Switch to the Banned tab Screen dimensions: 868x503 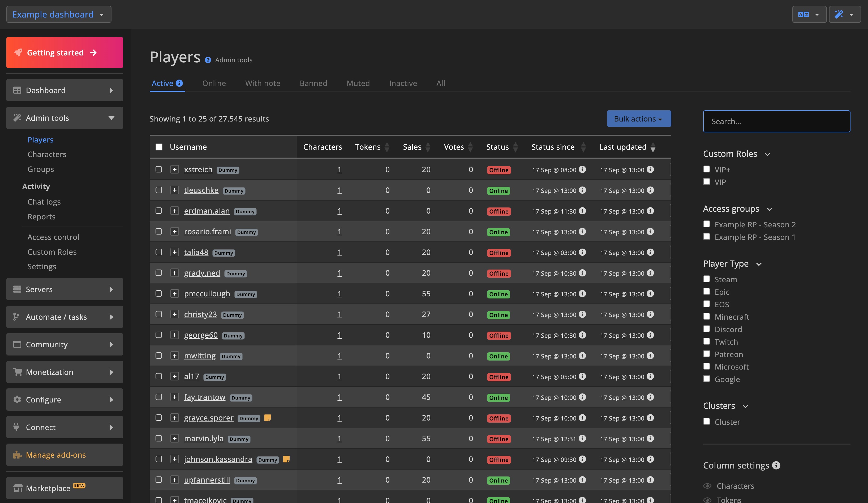coord(313,83)
